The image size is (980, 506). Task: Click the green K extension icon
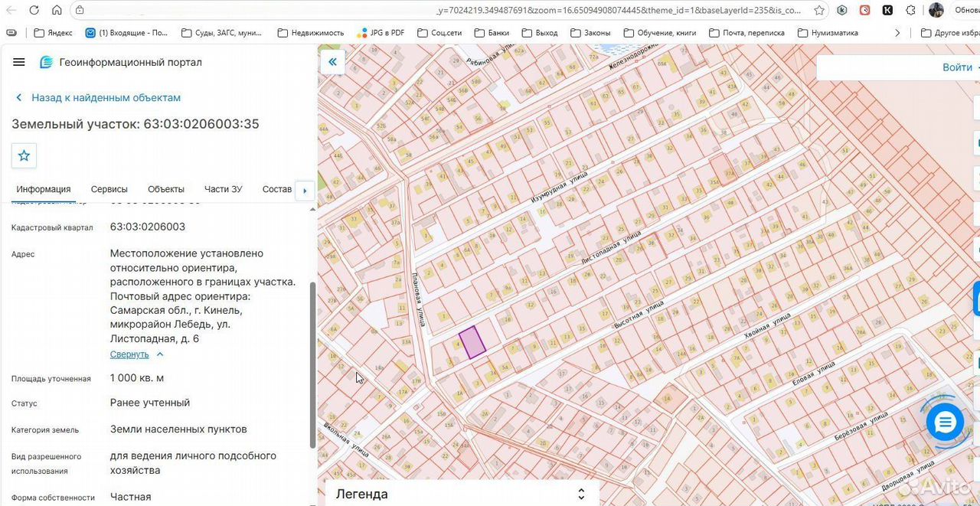(x=842, y=11)
